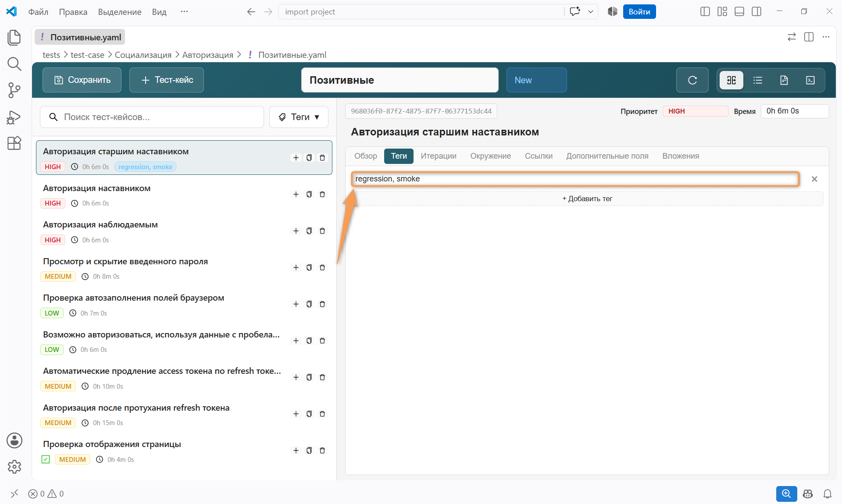Image resolution: width=842 pixels, height=504 pixels.
Task: Open the Теги filter dropdown
Action: (299, 117)
